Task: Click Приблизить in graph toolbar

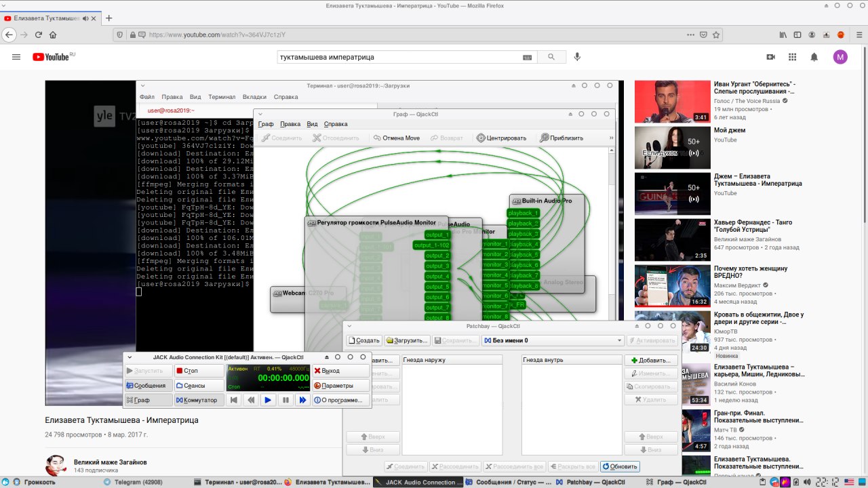Action: 561,138
